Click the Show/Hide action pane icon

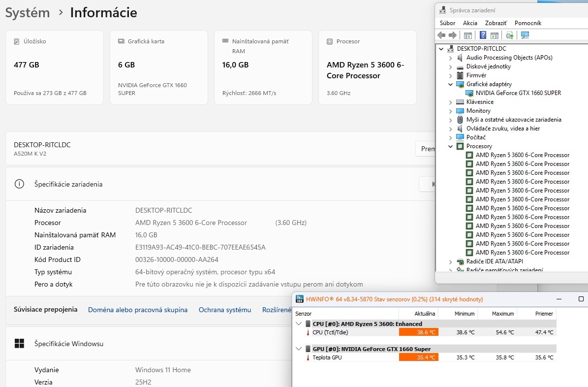click(495, 35)
